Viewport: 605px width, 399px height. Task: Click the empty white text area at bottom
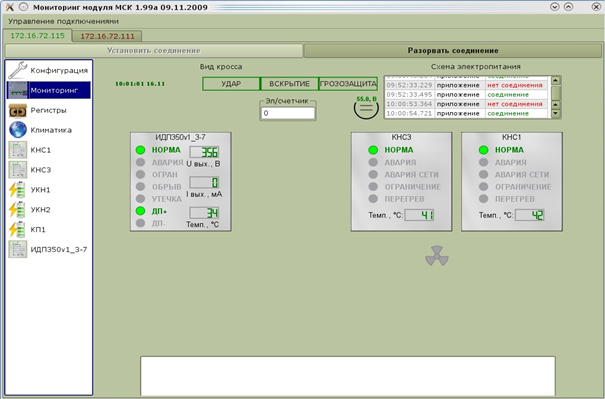click(x=348, y=376)
